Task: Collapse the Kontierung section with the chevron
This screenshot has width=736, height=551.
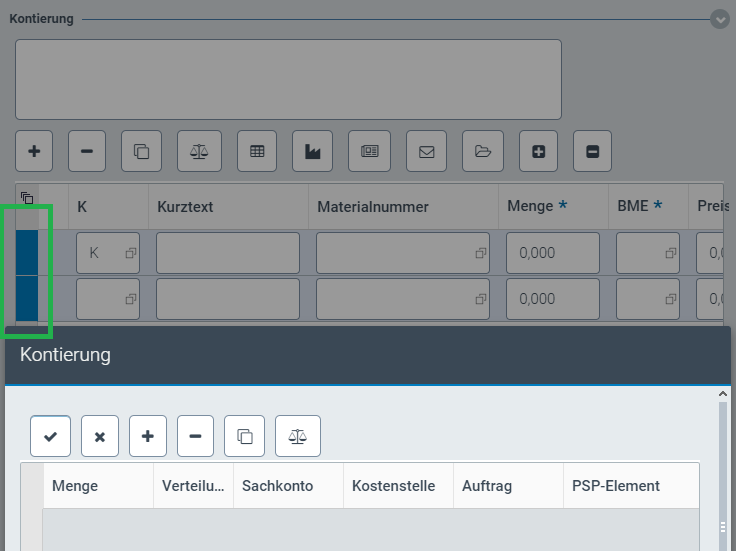Action: (x=720, y=19)
